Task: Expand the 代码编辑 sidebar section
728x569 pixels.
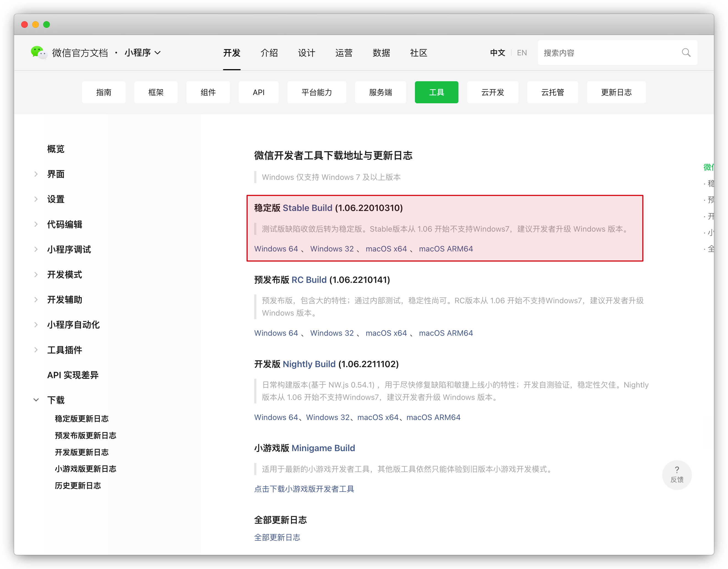Action: click(36, 224)
